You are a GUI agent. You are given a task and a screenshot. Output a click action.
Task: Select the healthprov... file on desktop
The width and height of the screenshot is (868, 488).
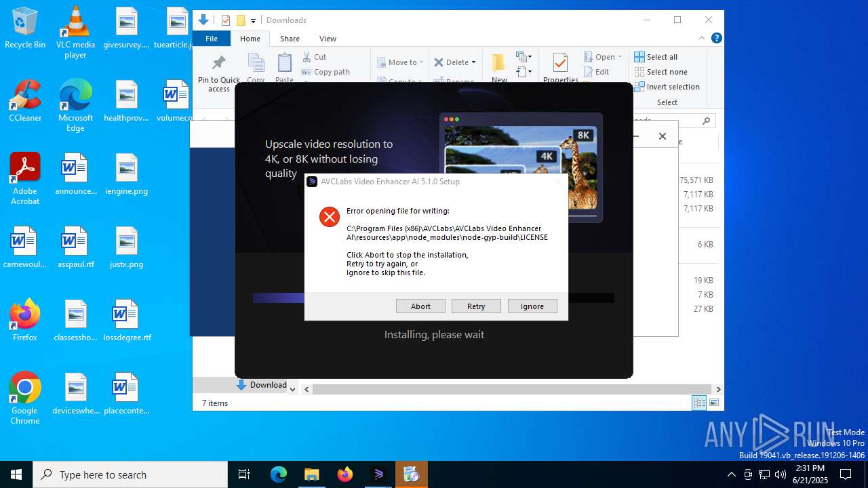click(x=126, y=101)
